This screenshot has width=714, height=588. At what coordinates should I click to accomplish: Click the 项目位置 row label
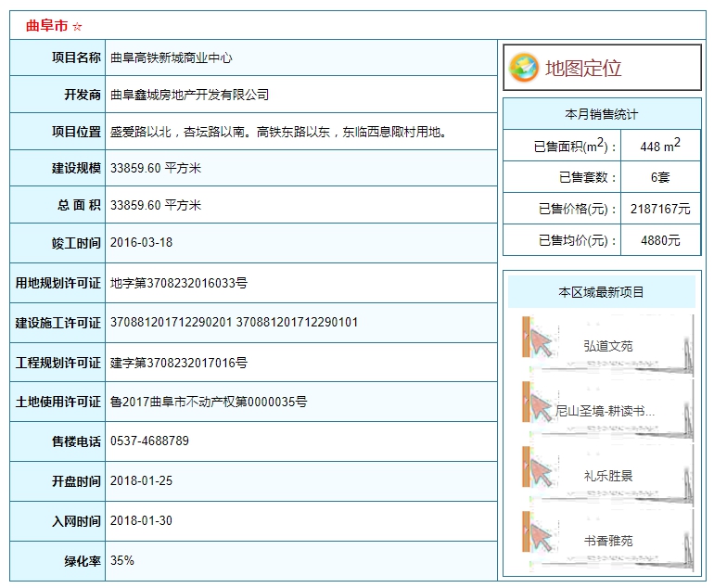[x=76, y=132]
